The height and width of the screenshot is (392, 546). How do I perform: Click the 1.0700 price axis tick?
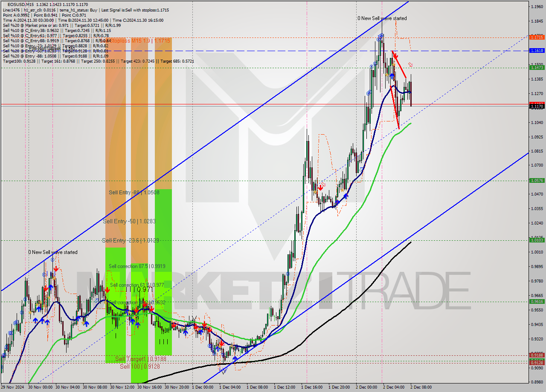[x=537, y=165]
